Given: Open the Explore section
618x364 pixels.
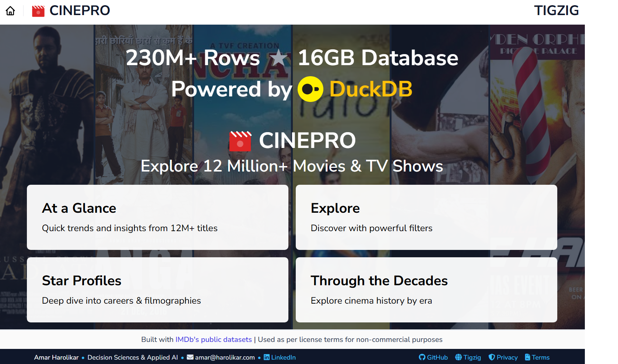Looking at the screenshot, I should pos(426,218).
